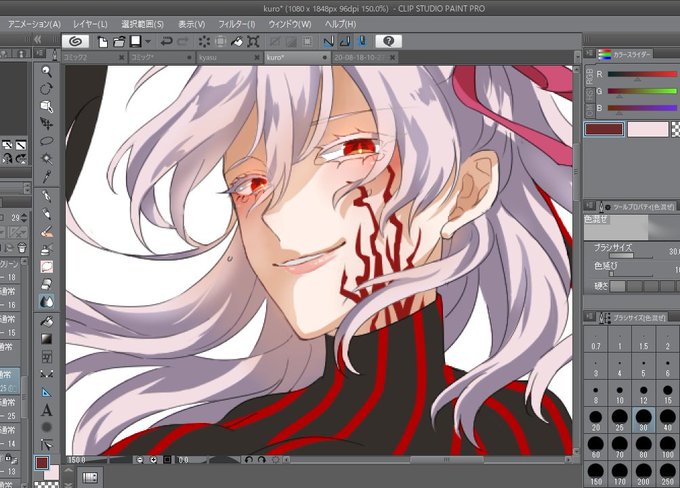Select the pale pink sub color swatch
Viewport: 680px width, 488px height.
point(648,129)
